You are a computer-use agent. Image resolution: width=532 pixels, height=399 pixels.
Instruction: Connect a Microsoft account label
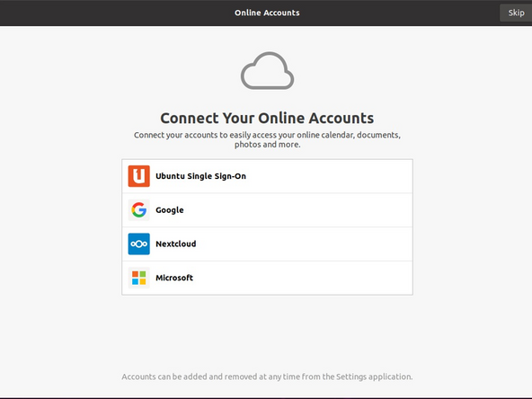click(174, 278)
